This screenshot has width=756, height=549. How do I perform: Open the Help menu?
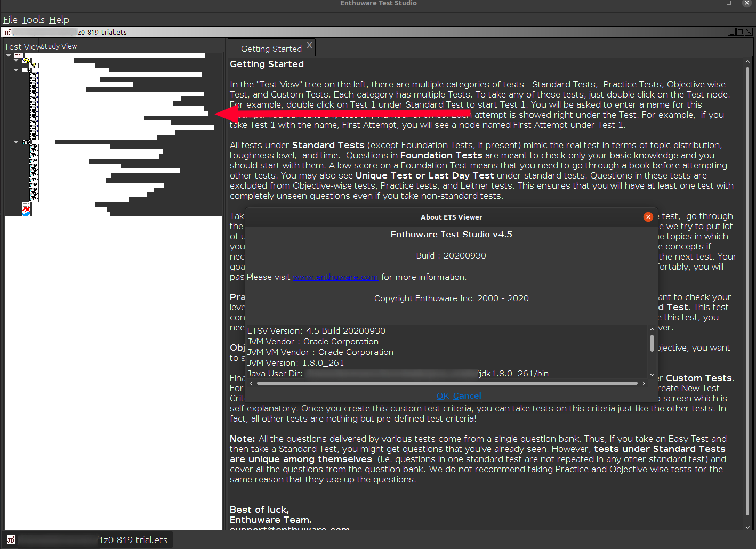click(59, 20)
